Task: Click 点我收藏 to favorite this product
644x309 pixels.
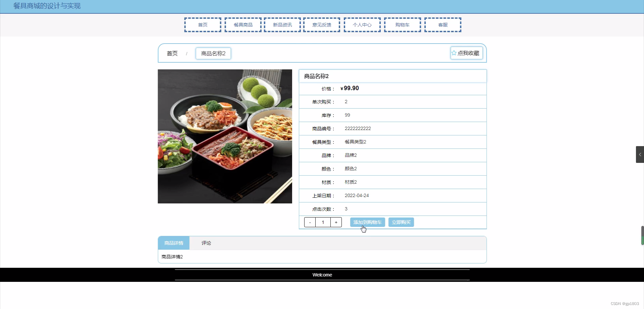Action: 468,53
